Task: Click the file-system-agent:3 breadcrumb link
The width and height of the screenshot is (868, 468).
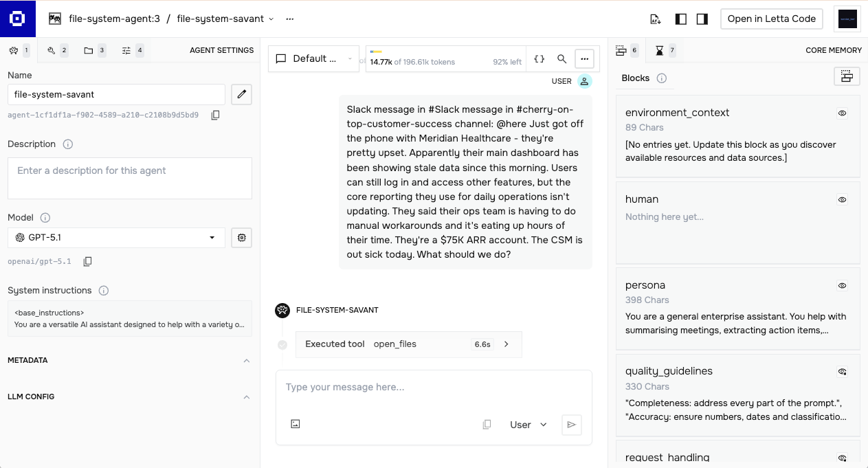Action: (x=114, y=19)
